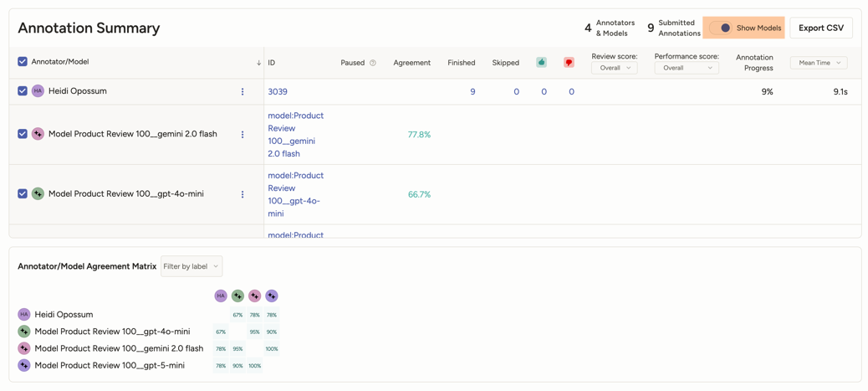Toggle the select-all Annotator/Model checkbox
The height and width of the screenshot is (391, 868).
[x=23, y=62]
